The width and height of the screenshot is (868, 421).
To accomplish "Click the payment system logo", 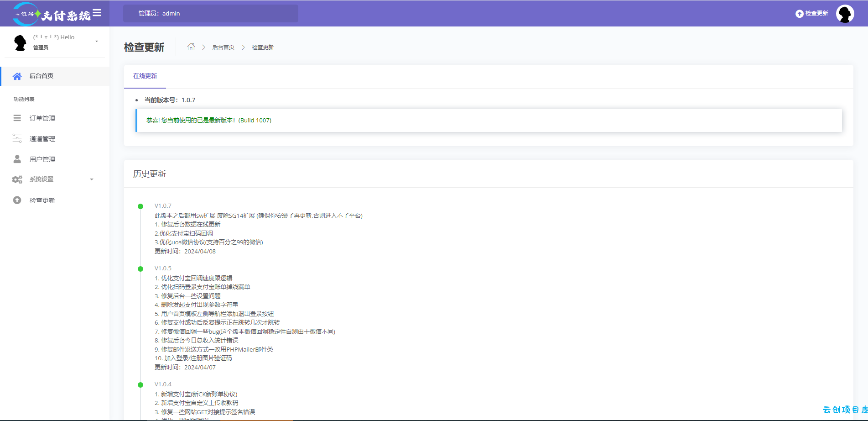I will point(52,14).
